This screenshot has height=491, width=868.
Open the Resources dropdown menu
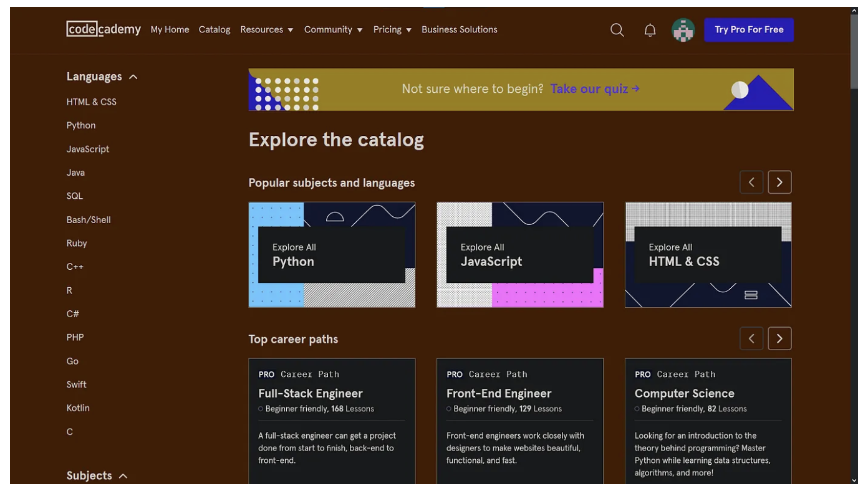click(266, 29)
